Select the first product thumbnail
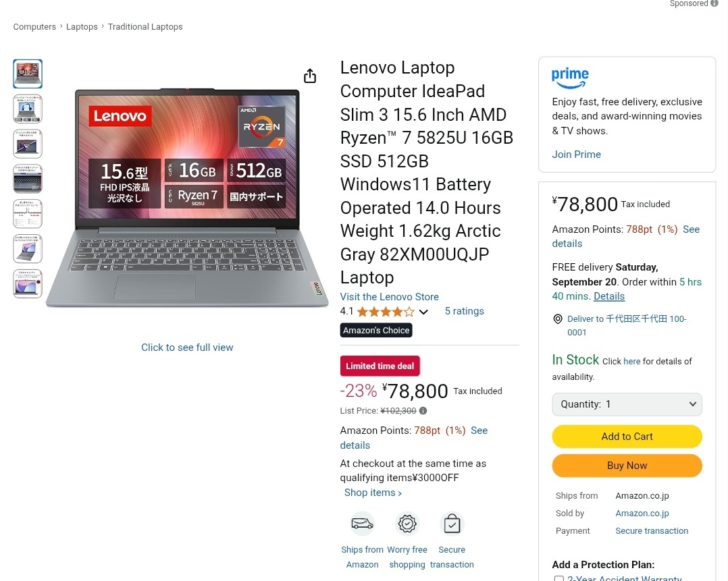This screenshot has height=581, width=728. click(x=28, y=74)
